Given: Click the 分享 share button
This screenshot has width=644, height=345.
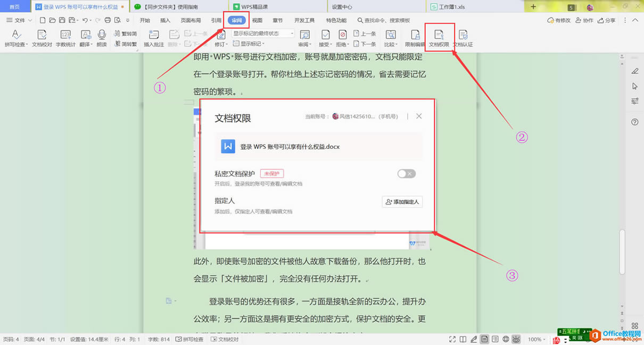Looking at the screenshot, I should point(606,20).
